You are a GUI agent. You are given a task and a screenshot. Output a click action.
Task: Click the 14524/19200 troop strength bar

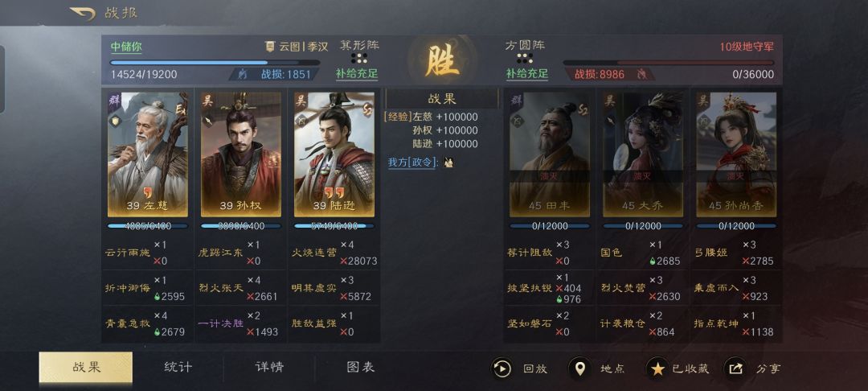[x=215, y=63]
